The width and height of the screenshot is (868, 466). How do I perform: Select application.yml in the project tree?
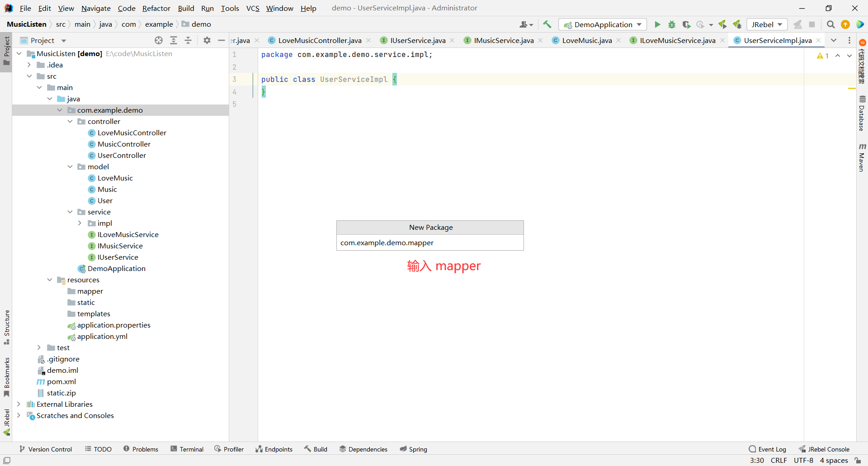click(102, 336)
